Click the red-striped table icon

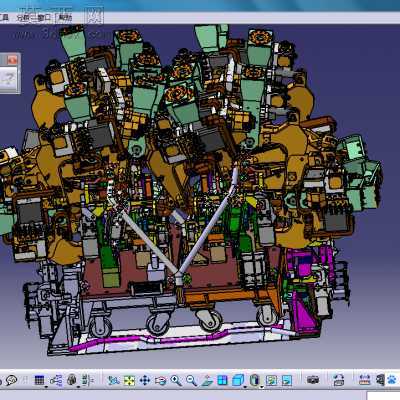pos(365,380)
